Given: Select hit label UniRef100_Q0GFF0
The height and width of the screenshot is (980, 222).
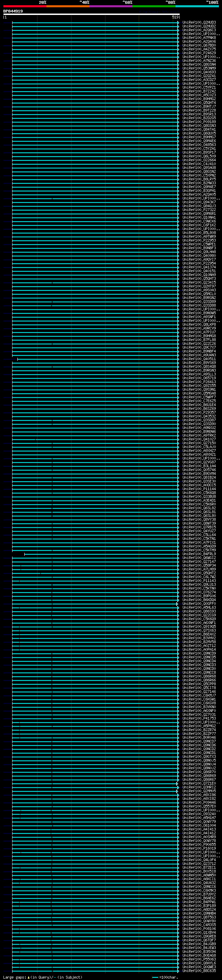Looking at the screenshot, I should tap(199, 604).
